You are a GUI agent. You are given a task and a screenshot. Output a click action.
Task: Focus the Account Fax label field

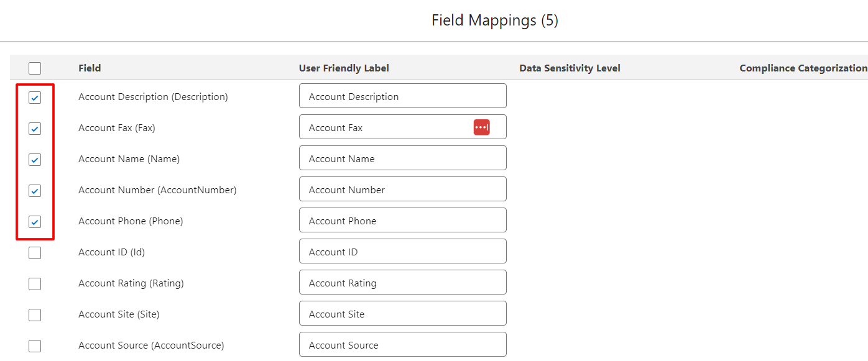tap(386, 127)
